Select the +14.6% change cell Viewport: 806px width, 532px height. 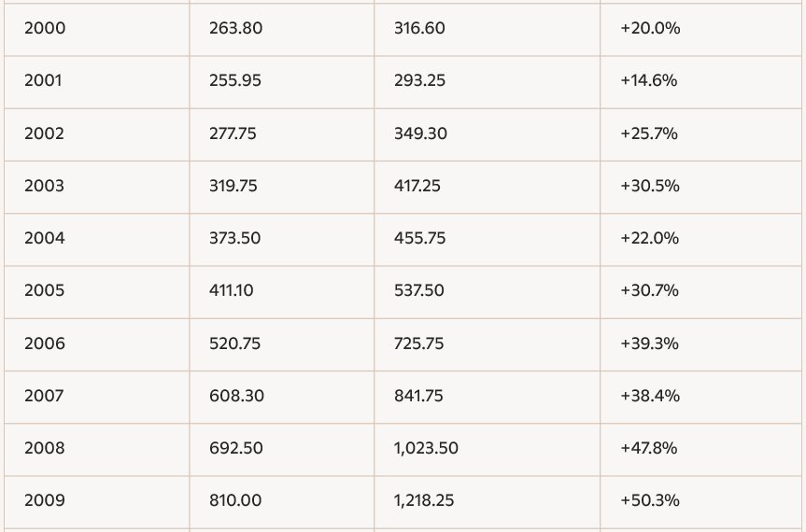click(648, 80)
